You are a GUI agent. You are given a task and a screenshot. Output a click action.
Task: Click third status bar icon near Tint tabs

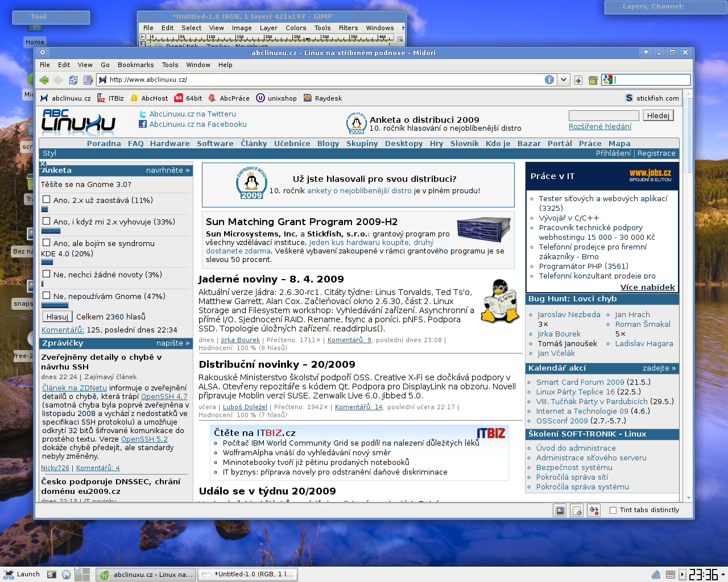[594, 510]
